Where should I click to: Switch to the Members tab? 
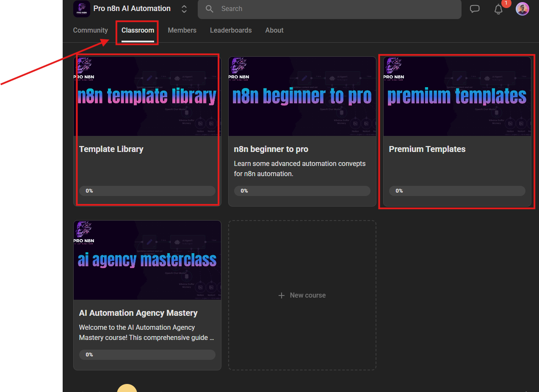coord(182,30)
